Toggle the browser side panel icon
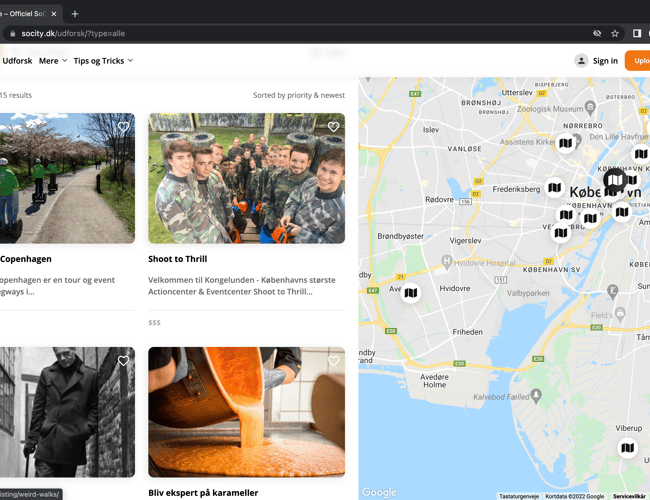 637,34
